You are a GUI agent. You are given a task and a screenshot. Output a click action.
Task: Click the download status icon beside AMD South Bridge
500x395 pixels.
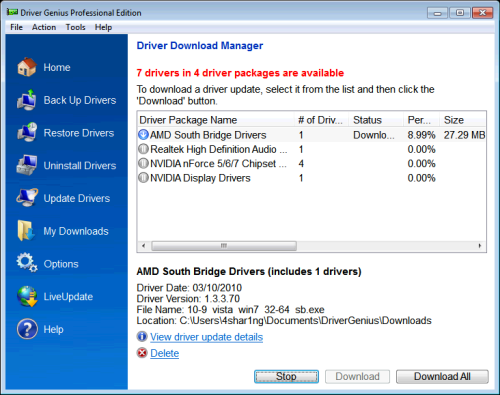[143, 135]
